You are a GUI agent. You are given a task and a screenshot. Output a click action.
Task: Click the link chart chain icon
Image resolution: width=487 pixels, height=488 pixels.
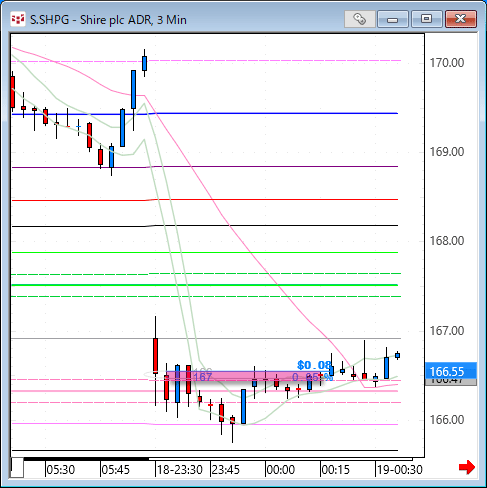360,19
